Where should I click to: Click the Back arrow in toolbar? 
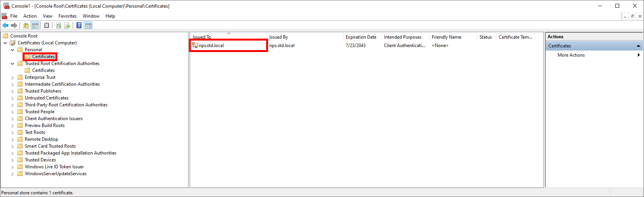[5, 26]
